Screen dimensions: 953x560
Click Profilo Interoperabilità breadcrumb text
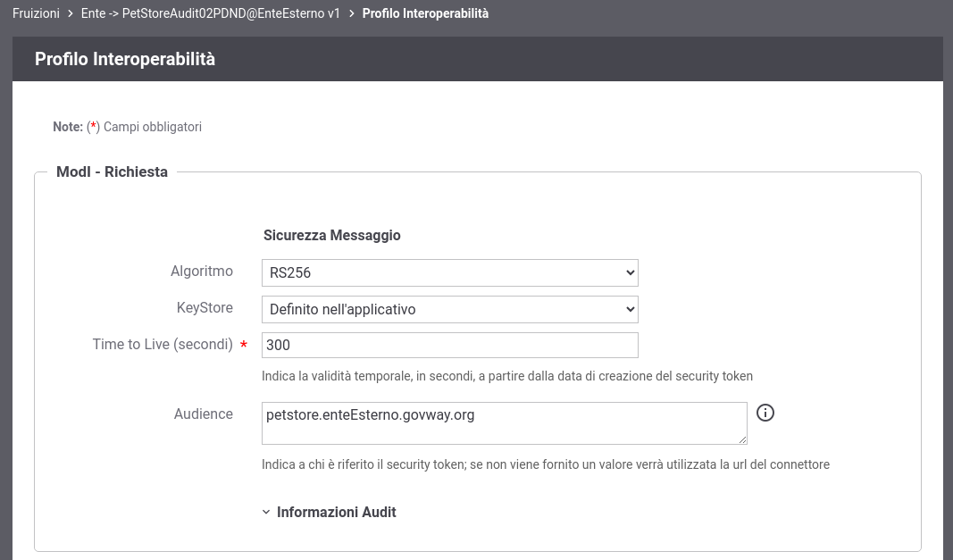pyautogui.click(x=425, y=13)
